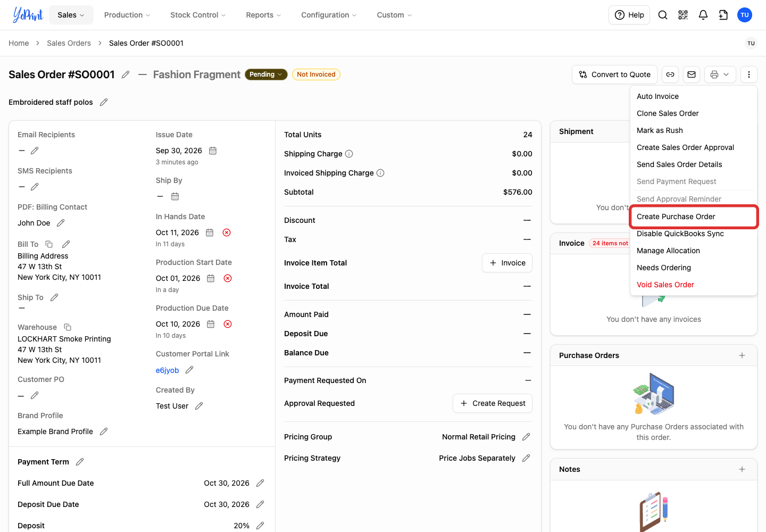This screenshot has height=532, width=766.
Task: Select Create Purchase Order menu item
Action: click(x=694, y=217)
